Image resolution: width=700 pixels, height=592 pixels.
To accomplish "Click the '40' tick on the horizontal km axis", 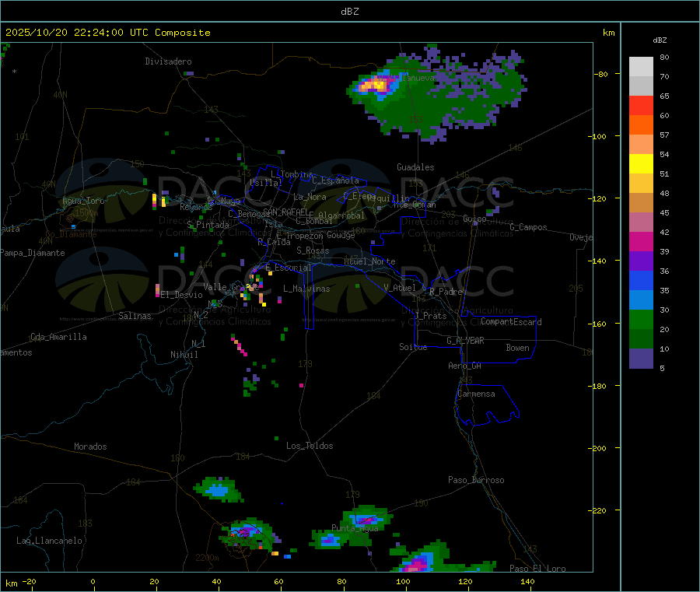I will coord(216,581).
